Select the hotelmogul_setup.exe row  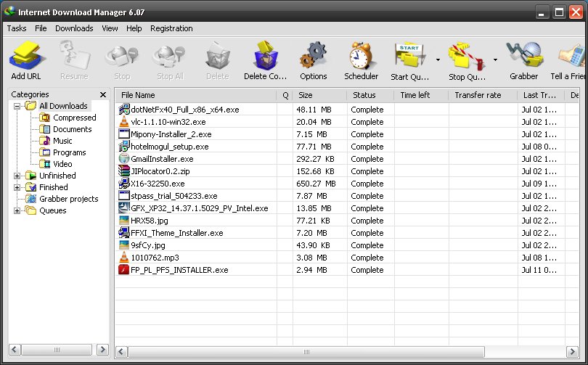coord(347,147)
